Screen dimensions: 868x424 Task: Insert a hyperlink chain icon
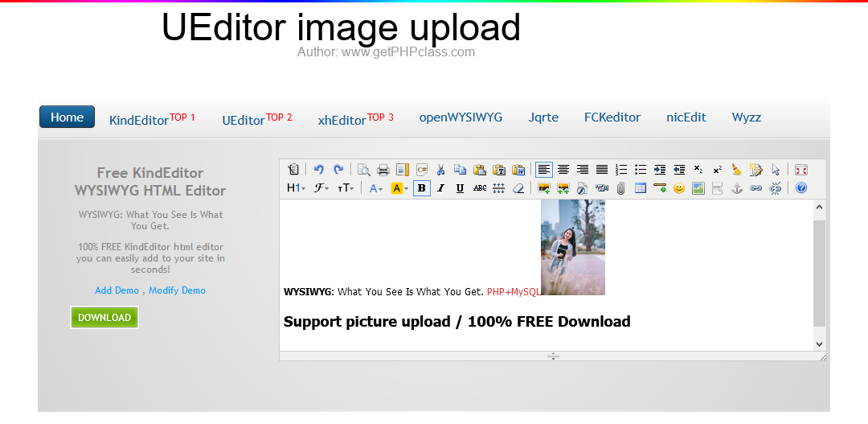click(755, 188)
